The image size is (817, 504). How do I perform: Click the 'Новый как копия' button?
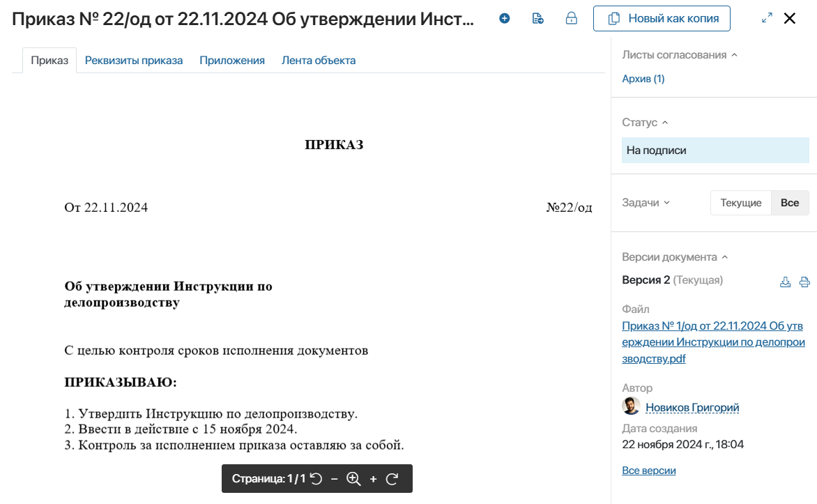[x=662, y=18]
